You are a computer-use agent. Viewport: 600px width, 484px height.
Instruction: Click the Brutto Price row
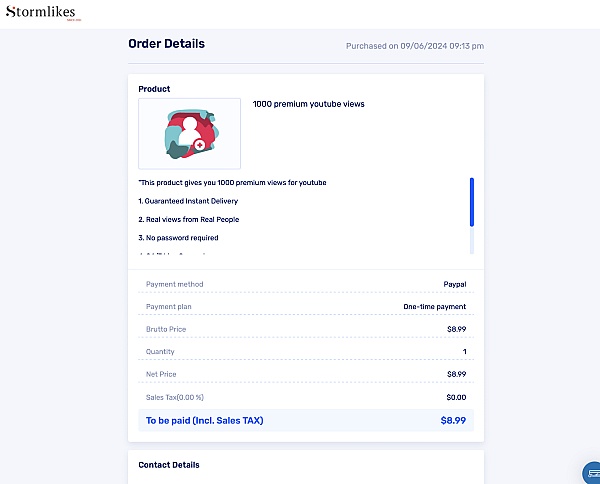[x=306, y=329]
